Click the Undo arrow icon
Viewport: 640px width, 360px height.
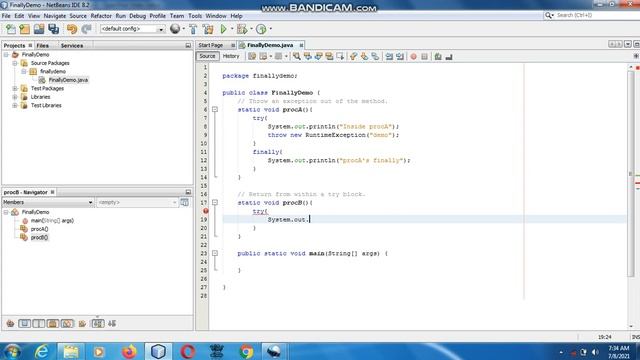click(72, 29)
